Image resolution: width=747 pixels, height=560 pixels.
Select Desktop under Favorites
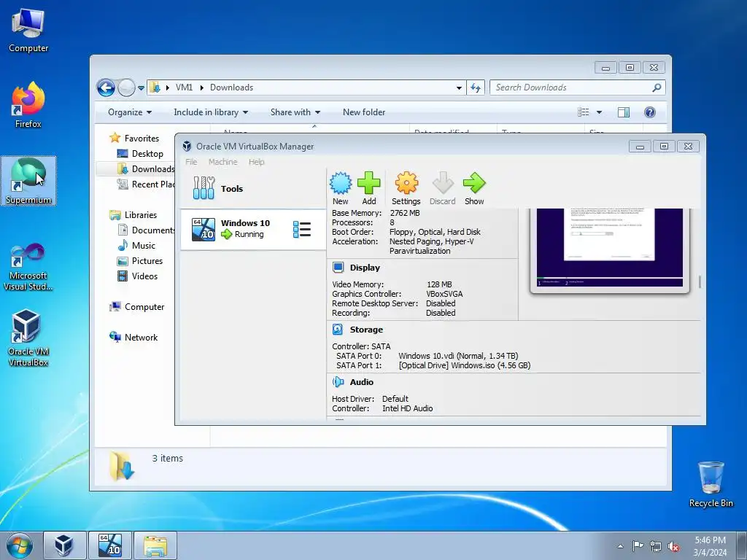[147, 154]
